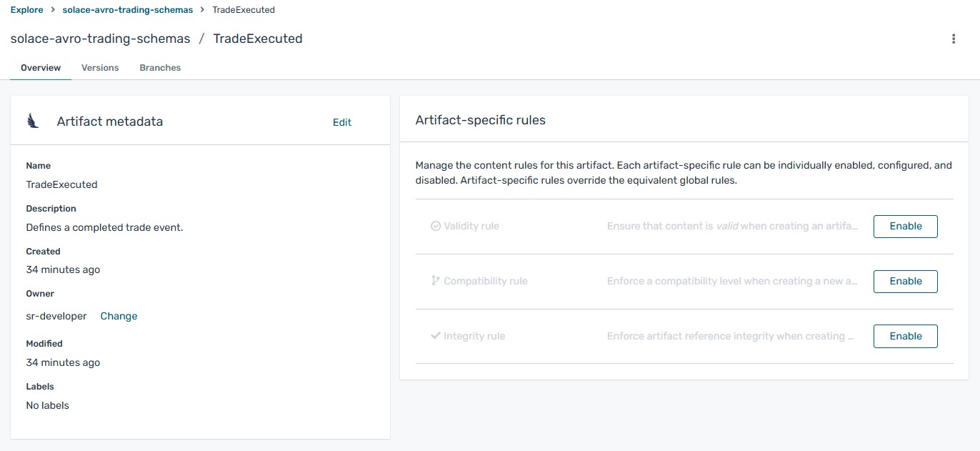Navigate to Explore via breadcrumb
980x451 pixels.
coord(27,10)
